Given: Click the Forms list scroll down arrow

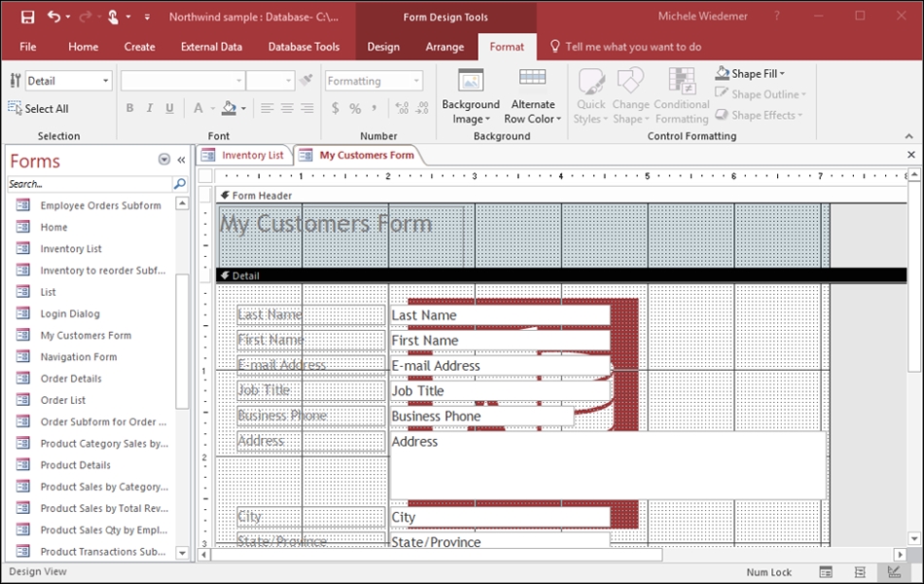Looking at the screenshot, I should pyautogui.click(x=182, y=553).
